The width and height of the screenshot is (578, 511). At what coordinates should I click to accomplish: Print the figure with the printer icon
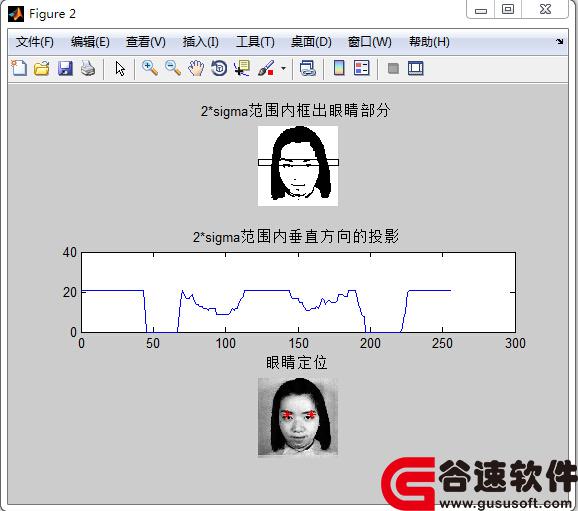(x=88, y=69)
